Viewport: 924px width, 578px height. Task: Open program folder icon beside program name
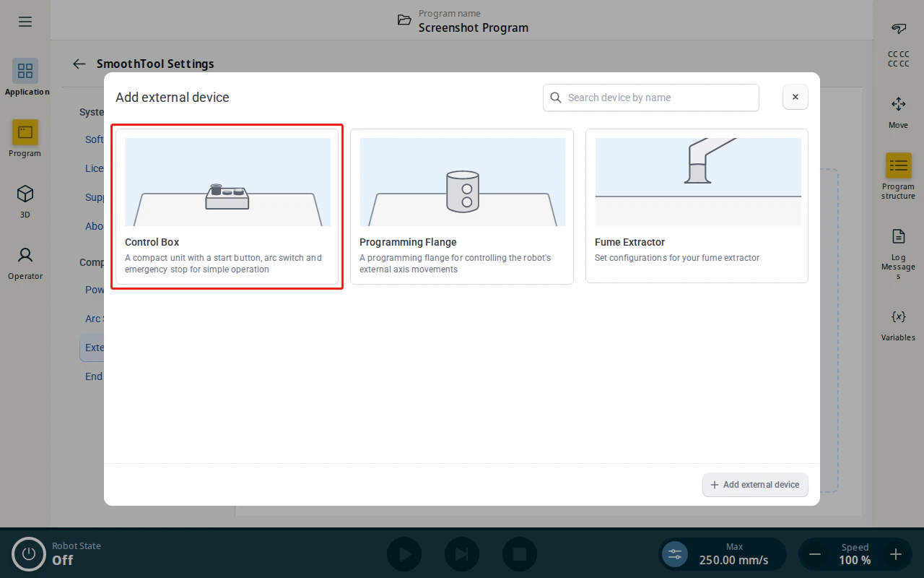pos(404,20)
